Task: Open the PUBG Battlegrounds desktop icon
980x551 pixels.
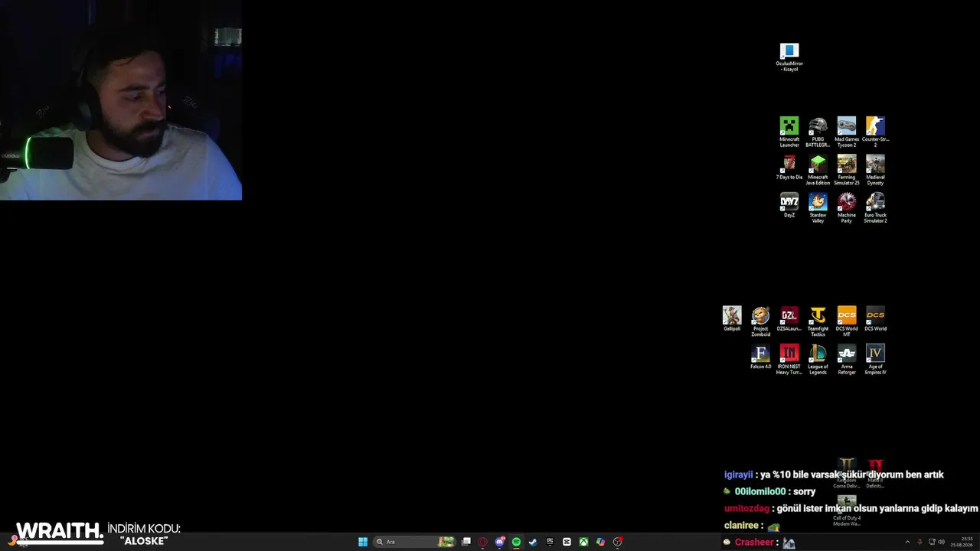Action: click(818, 132)
